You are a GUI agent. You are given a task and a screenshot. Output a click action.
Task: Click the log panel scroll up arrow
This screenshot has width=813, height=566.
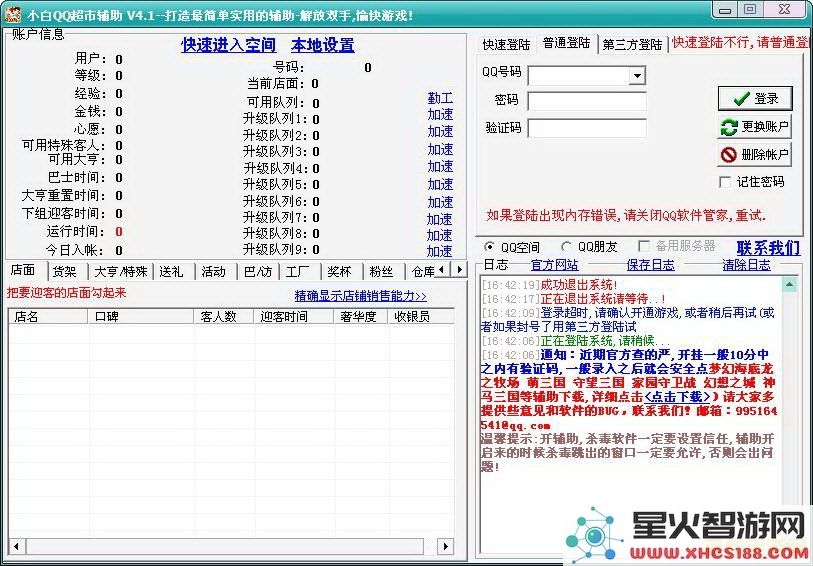click(789, 285)
